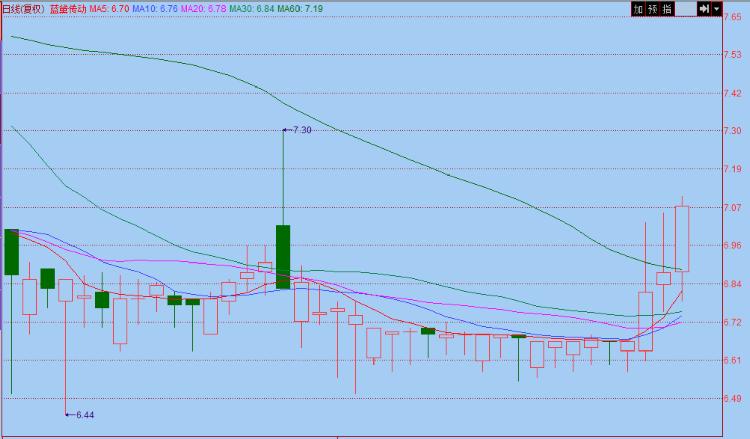
Task: Click the 6.96 price axis label
Action: pos(733,245)
